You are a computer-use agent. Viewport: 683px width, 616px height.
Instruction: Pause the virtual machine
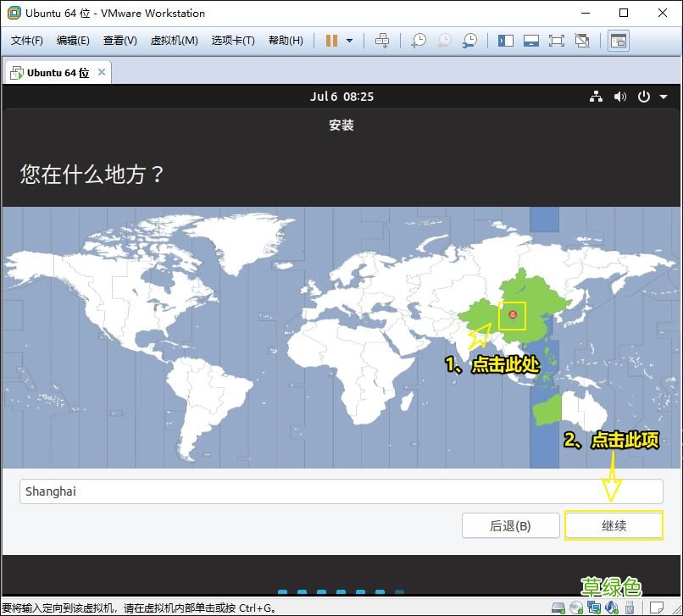(331, 41)
